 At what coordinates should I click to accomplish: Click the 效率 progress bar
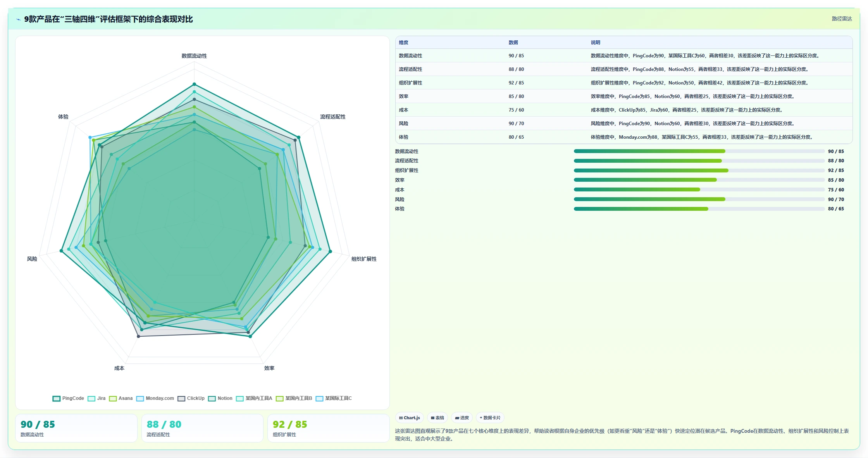pyautogui.click(x=699, y=180)
